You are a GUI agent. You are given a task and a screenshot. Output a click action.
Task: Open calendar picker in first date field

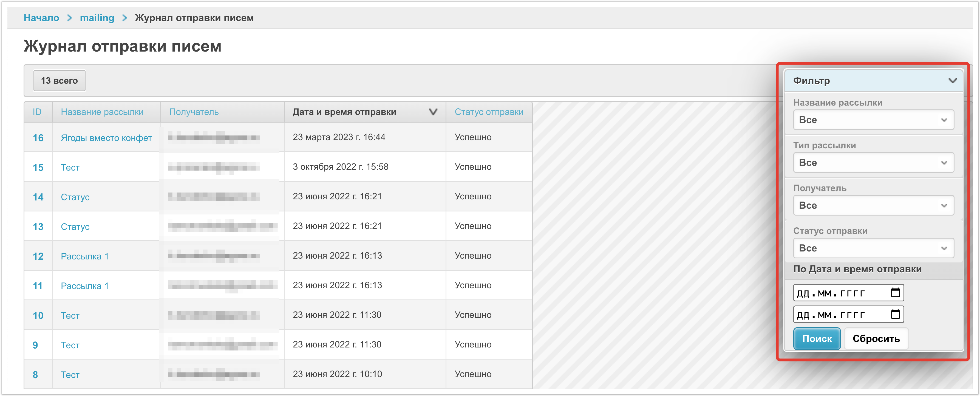[895, 293]
